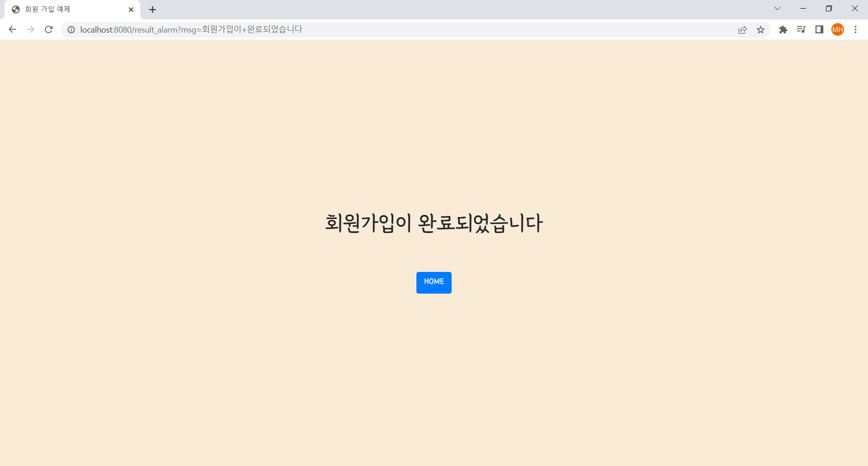Open the side panel icon

coord(820,29)
